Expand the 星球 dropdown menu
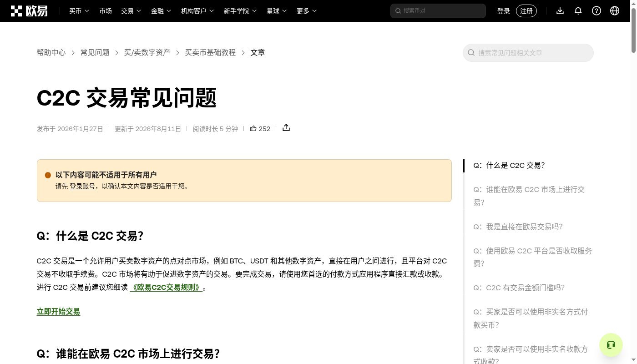Screen dimensions: 637x364 (277, 11)
